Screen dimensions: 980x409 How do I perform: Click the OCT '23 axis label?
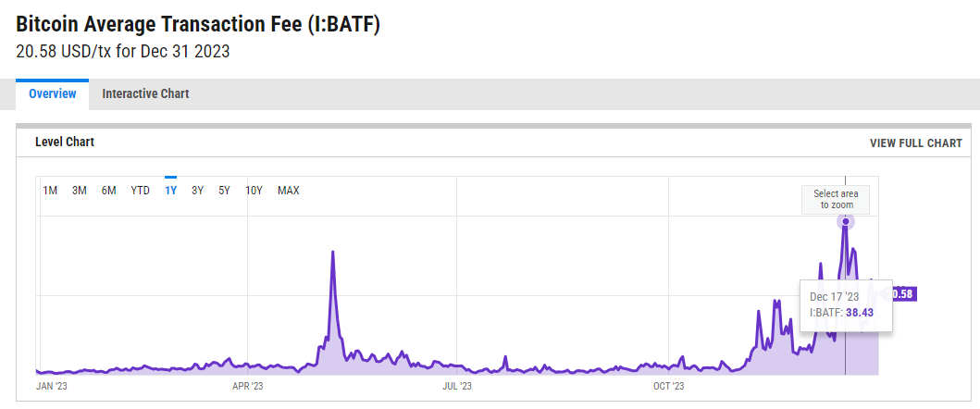pyautogui.click(x=668, y=386)
